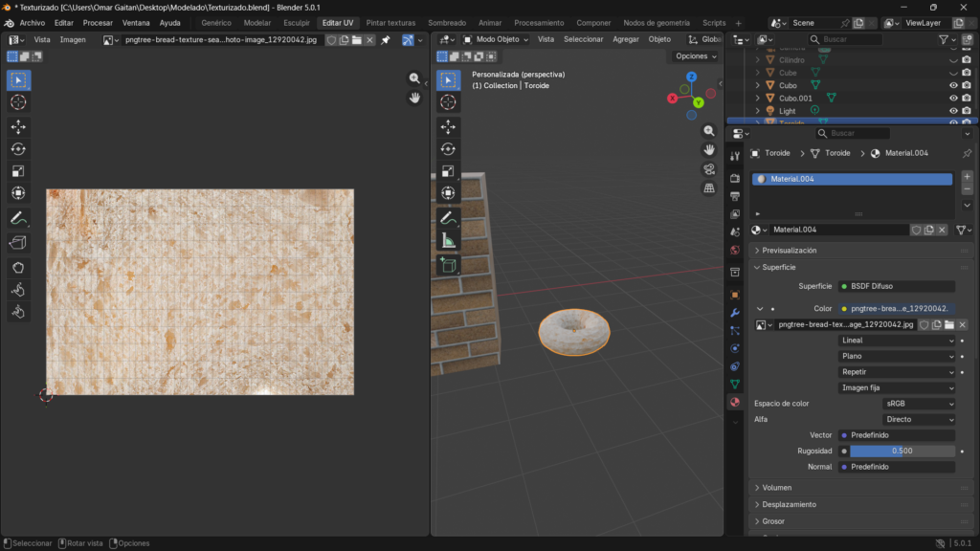Click the camera view icon in the 3D viewport
980x551 pixels.
(709, 169)
